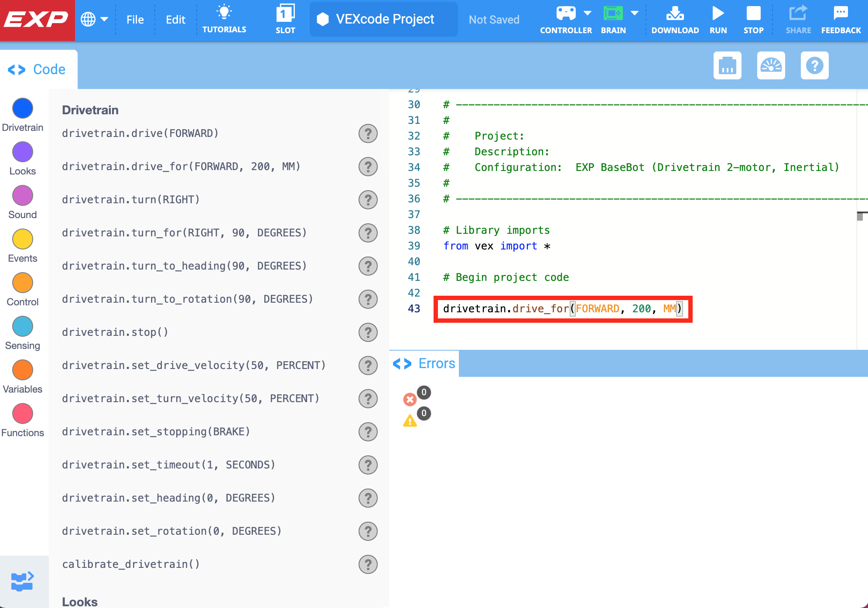The image size is (868, 608).
Task: Open the File menu
Action: pyautogui.click(x=135, y=19)
